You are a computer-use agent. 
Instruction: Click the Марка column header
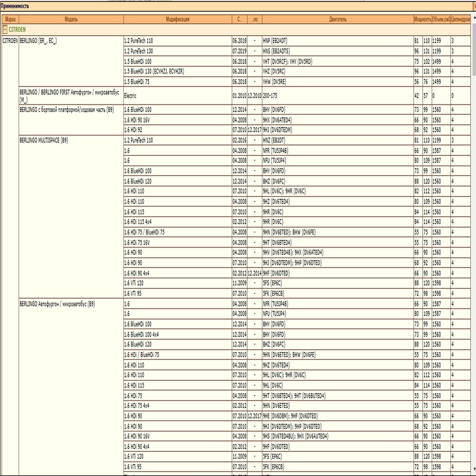point(10,19)
